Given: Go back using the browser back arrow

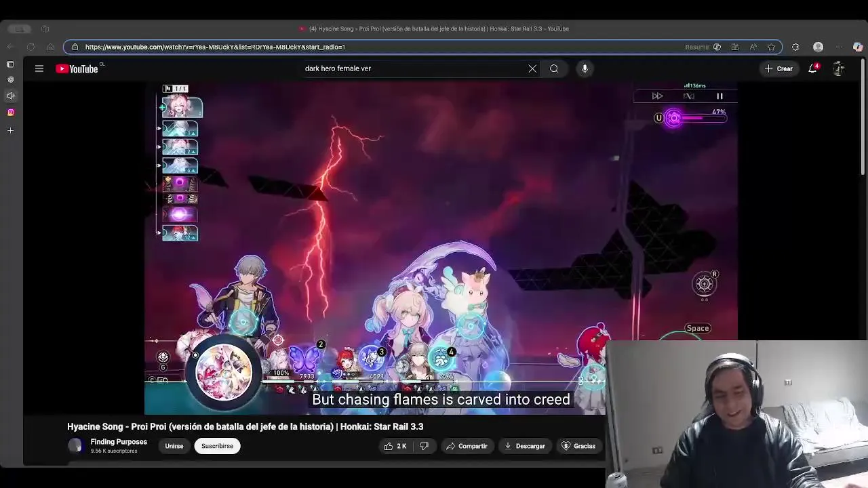Looking at the screenshot, I should 10,47.
